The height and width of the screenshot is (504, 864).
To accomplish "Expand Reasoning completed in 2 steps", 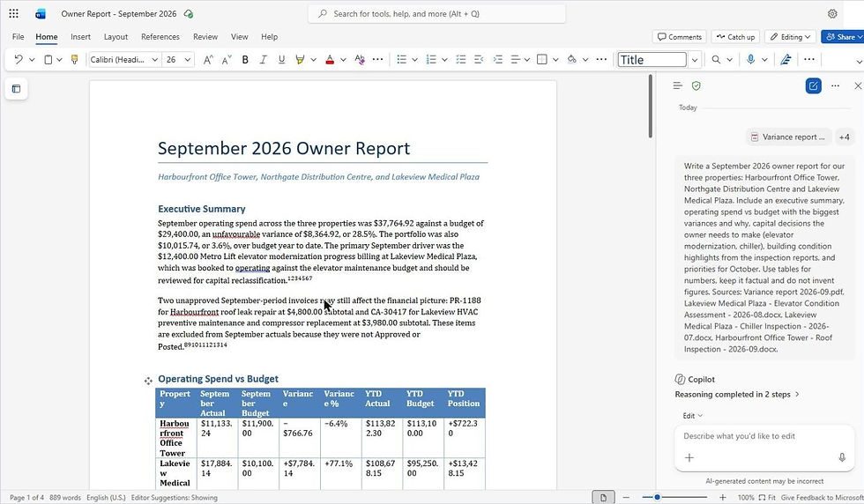I will point(737,395).
